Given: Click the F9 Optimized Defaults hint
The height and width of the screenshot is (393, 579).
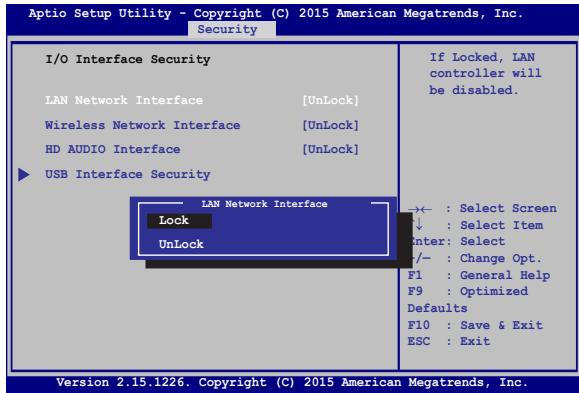Looking at the screenshot, I should coord(468,300).
